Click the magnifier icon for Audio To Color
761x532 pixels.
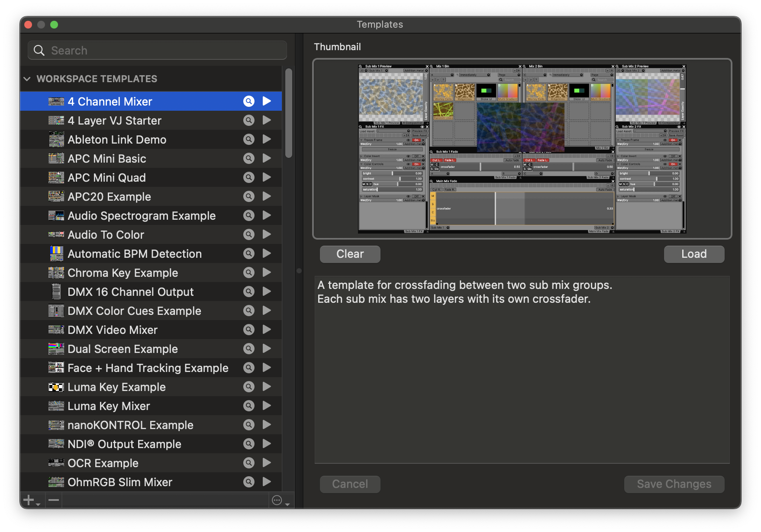(x=249, y=234)
